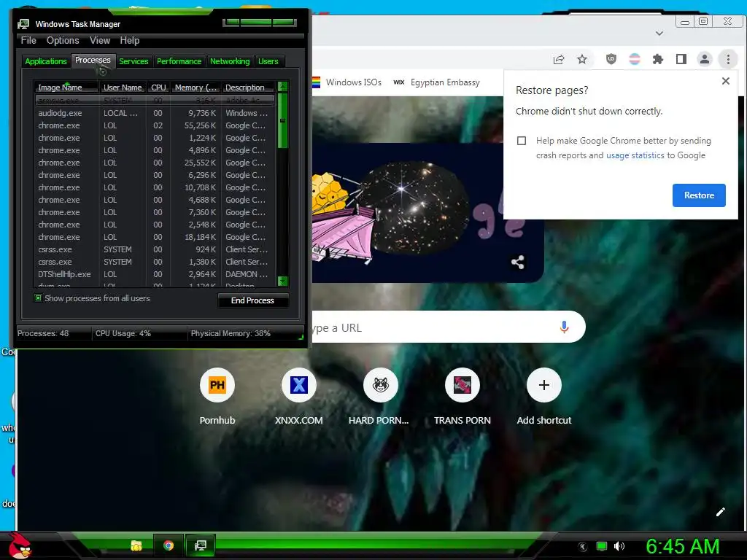Open the volume speaker tray icon
The image size is (747, 560).
(619, 547)
